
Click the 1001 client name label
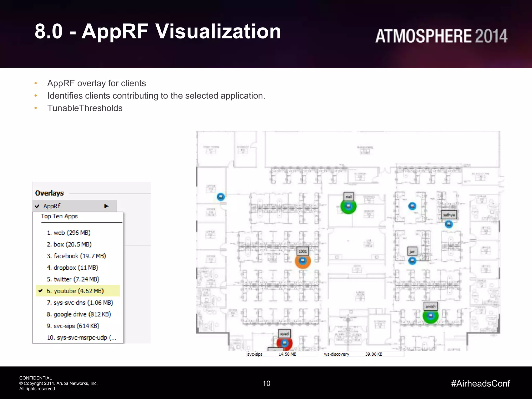point(303,251)
